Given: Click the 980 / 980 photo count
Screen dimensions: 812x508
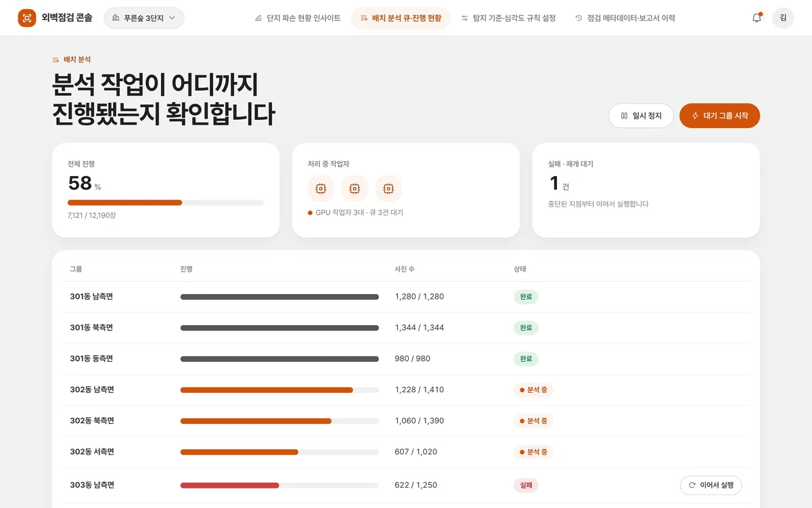Looking at the screenshot, I should [x=413, y=359].
